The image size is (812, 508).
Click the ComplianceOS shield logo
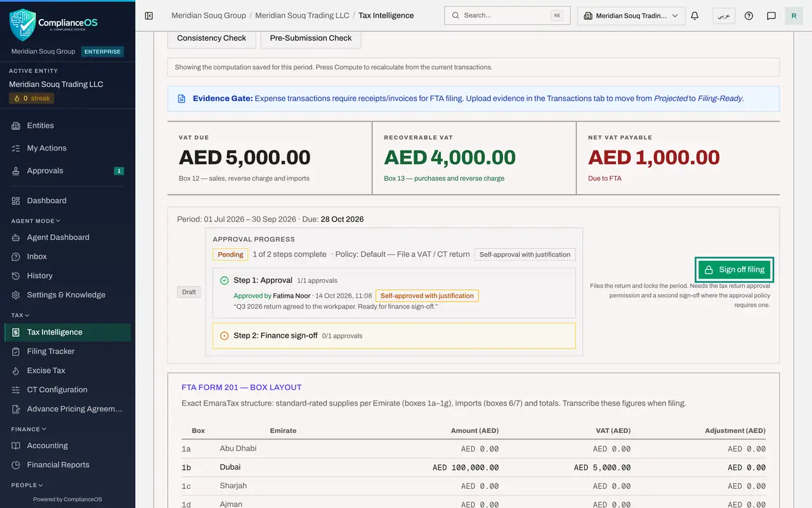point(23,25)
